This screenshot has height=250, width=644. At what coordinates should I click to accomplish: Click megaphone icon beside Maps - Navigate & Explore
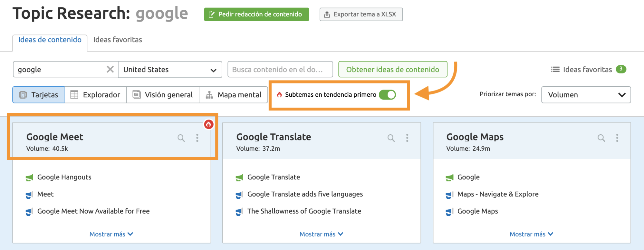[x=449, y=195]
